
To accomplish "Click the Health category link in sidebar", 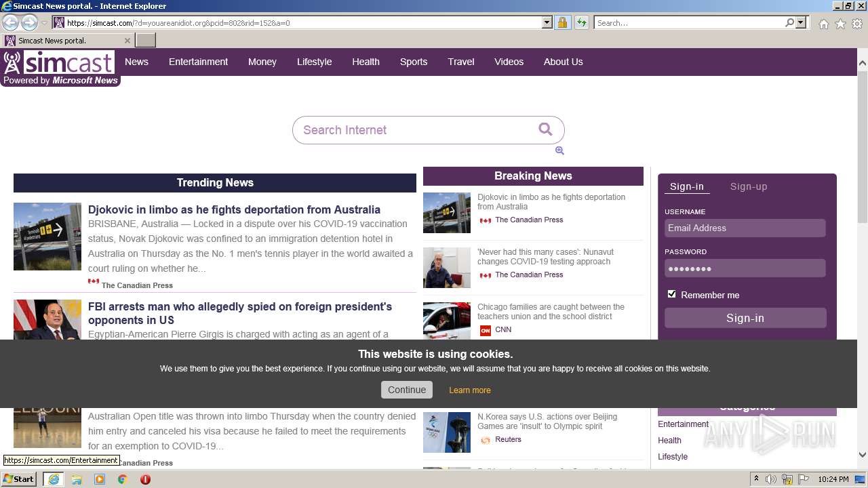I will [669, 441].
